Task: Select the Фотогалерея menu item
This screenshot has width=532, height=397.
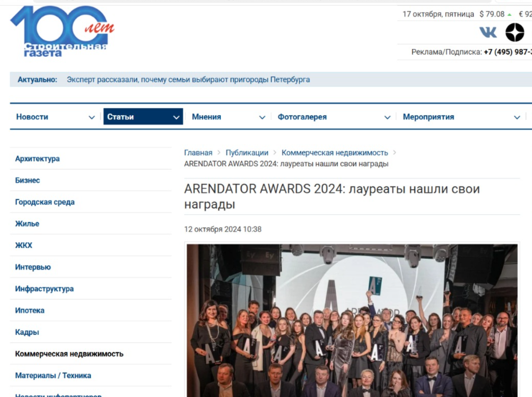Action: (302, 117)
